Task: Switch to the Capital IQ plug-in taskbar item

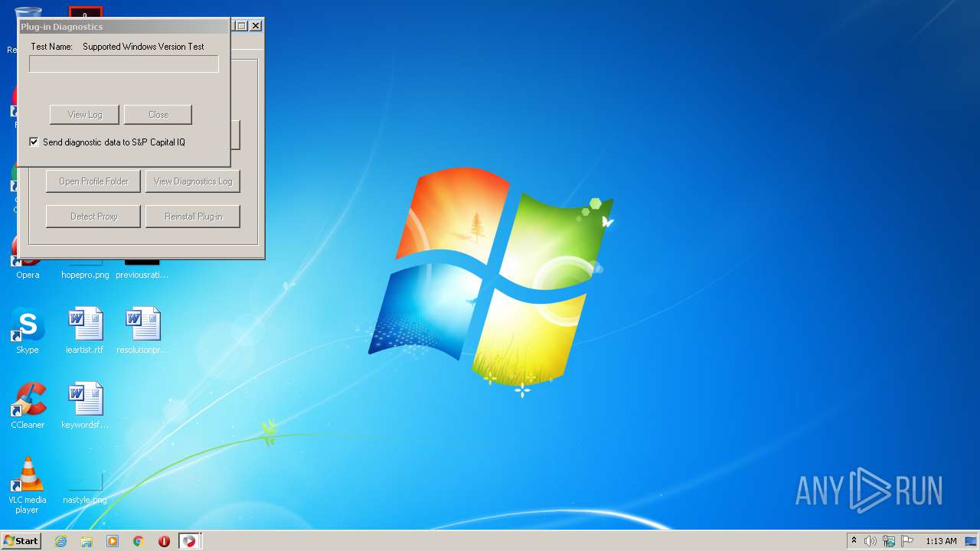Action: coord(190,541)
